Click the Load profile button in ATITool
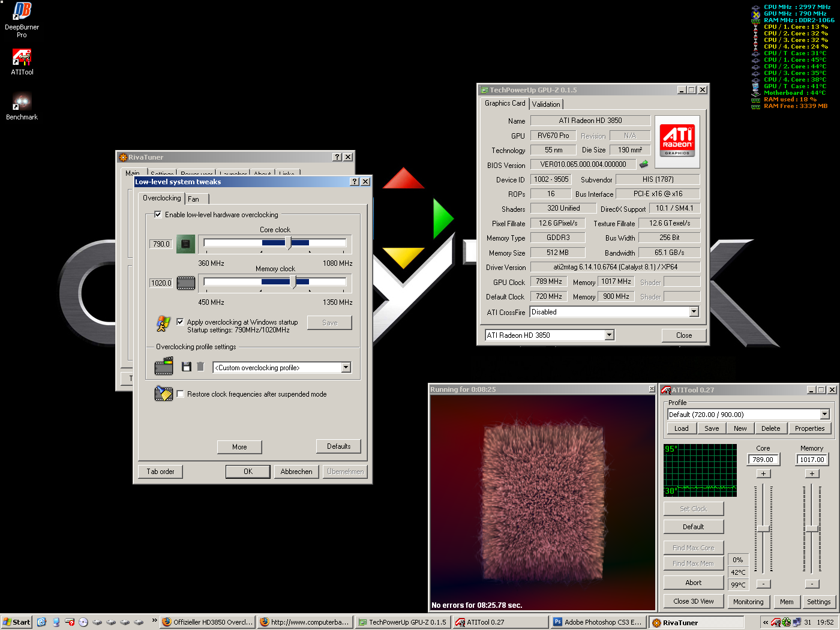This screenshot has width=840, height=630. tap(682, 428)
